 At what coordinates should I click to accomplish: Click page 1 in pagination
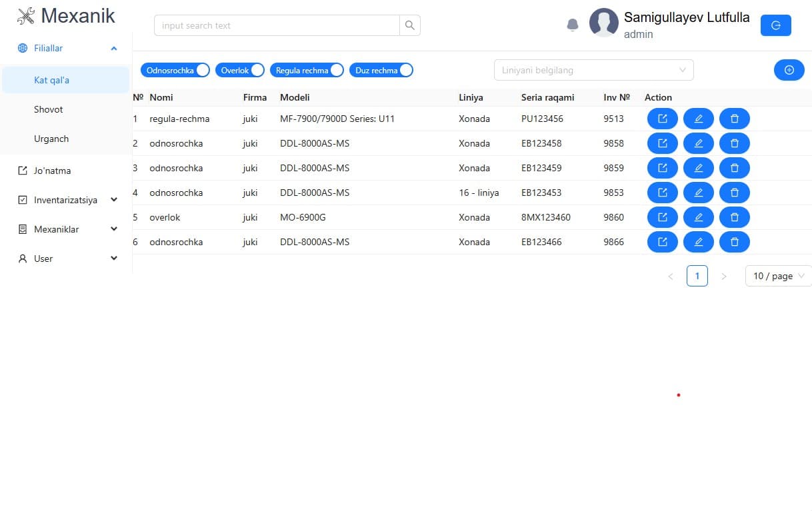tap(697, 275)
